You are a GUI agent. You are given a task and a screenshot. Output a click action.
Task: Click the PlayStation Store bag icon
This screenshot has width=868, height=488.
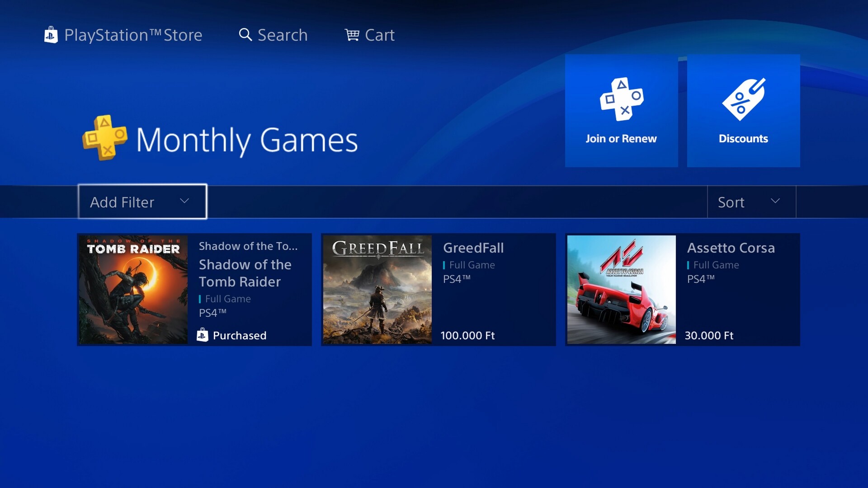tap(51, 35)
